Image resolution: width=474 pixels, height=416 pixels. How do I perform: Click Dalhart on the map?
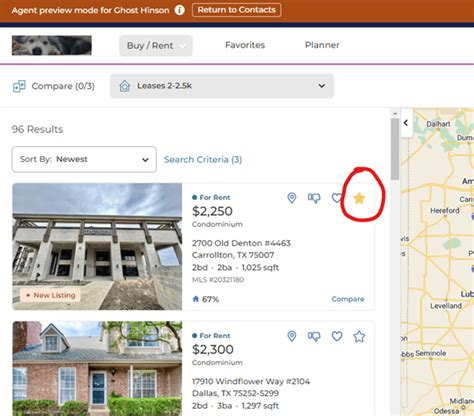[438, 124]
